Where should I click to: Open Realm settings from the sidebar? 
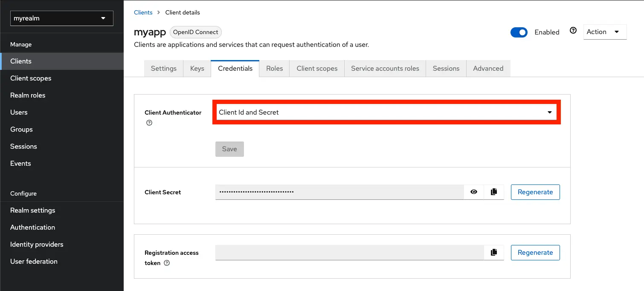coord(32,210)
